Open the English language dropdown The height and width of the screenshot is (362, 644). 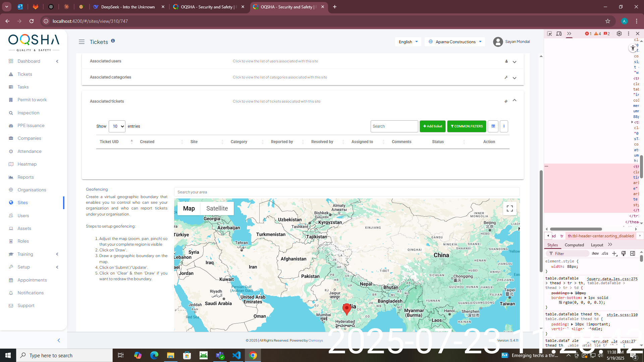coord(408,42)
